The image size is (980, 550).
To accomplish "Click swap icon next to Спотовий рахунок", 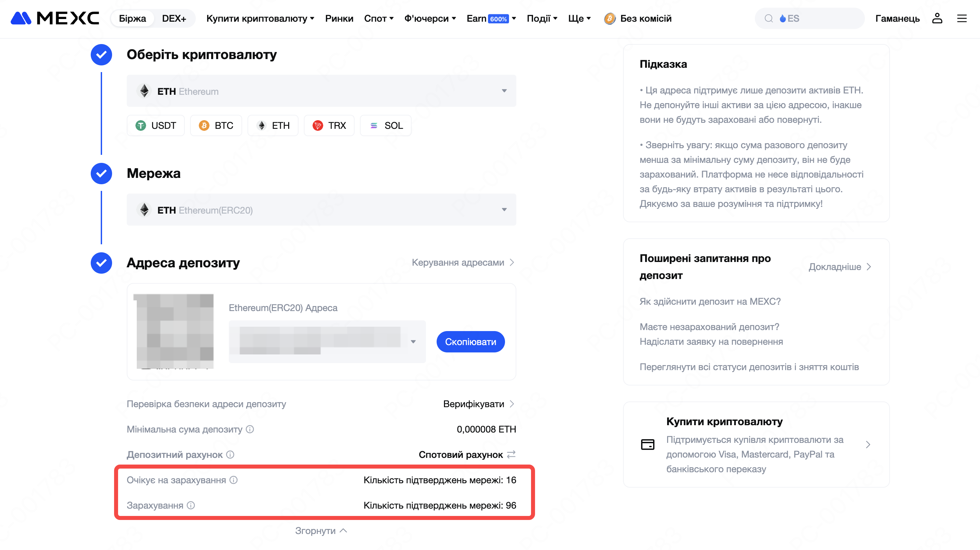I will (511, 454).
